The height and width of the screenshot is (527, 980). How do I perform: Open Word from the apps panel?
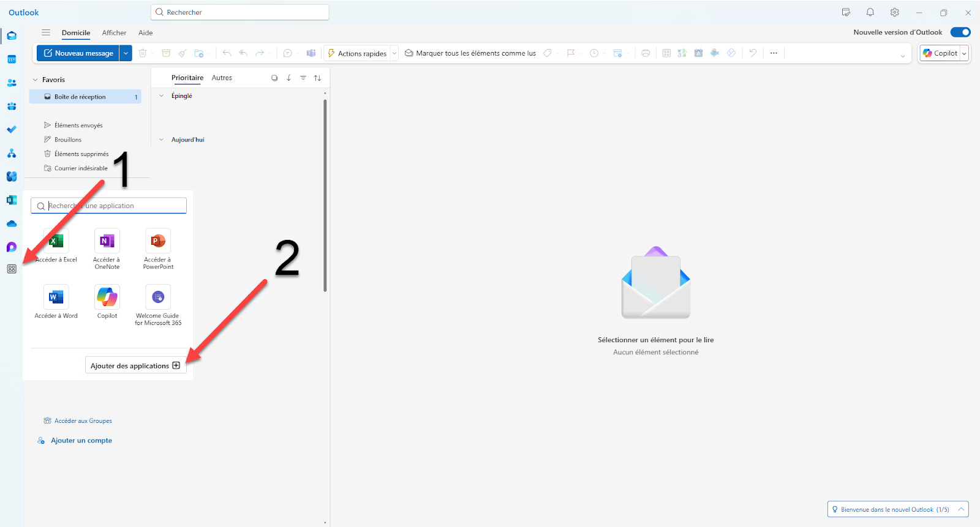56,297
